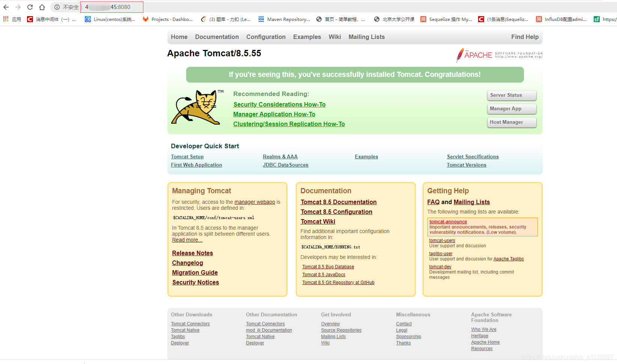Screen dimensions: 617x364
Task: Click Find Help in navigation bar
Action: click(525, 37)
